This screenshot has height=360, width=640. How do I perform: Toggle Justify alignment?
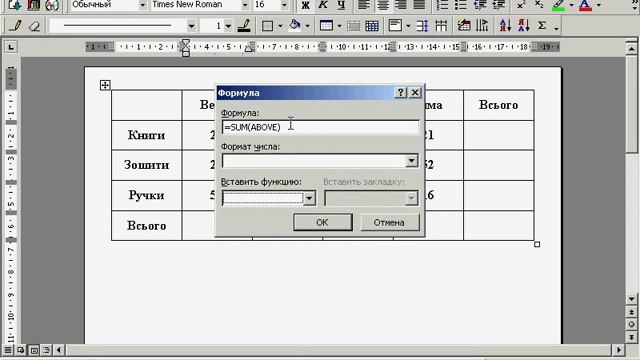(x=419, y=5)
